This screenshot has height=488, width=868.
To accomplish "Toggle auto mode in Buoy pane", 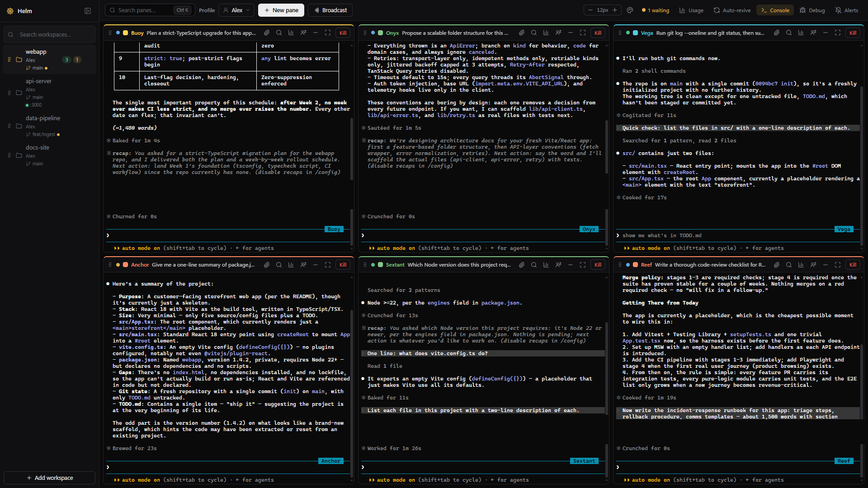I will point(137,248).
